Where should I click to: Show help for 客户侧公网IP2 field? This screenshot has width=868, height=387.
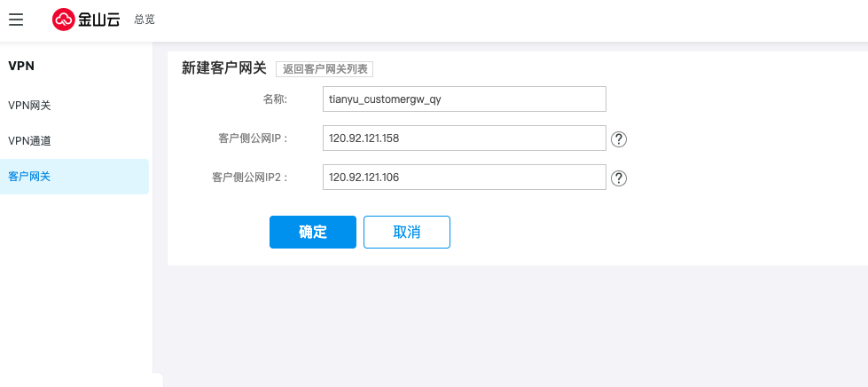[620, 178]
